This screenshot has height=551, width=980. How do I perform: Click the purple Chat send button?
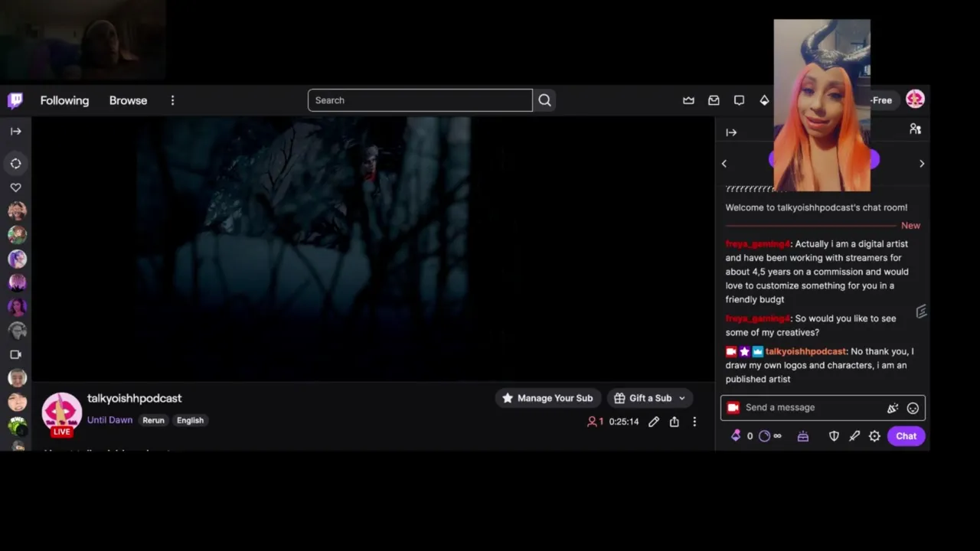(x=906, y=436)
